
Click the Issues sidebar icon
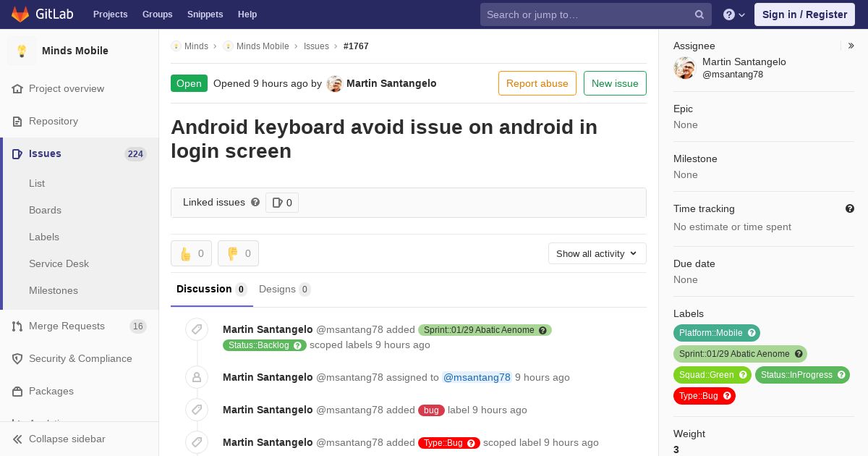[17, 154]
